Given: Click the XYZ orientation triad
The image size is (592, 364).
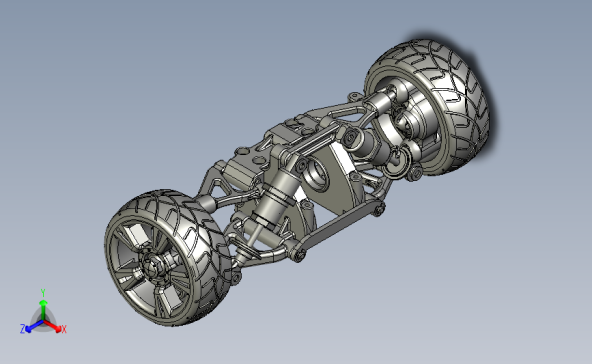Looking at the screenshot, I should (x=43, y=313).
